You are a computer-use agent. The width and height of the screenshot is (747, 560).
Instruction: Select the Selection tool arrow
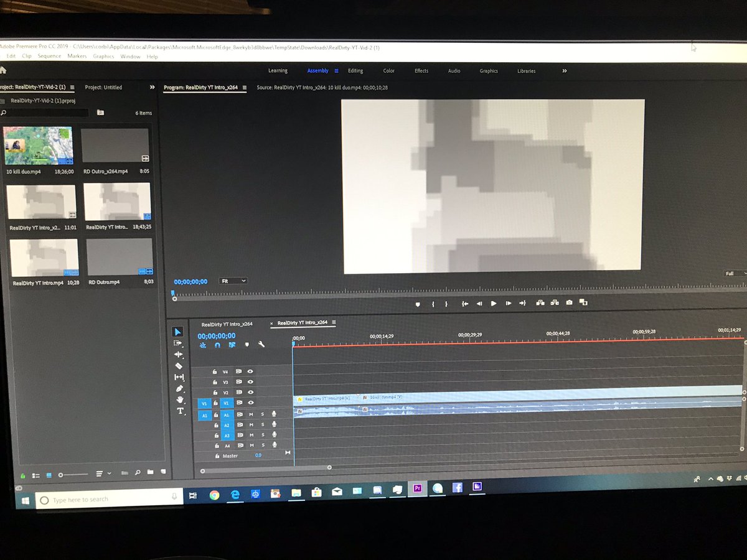178,332
